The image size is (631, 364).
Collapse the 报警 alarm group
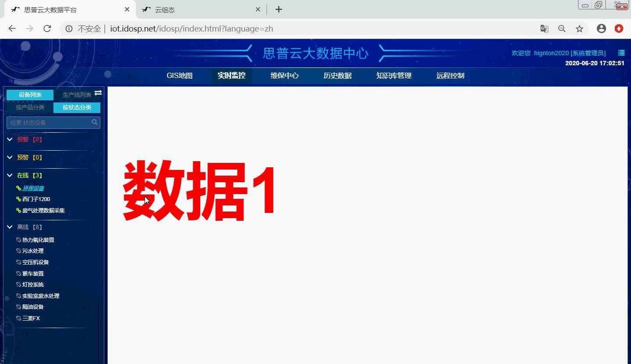10,139
